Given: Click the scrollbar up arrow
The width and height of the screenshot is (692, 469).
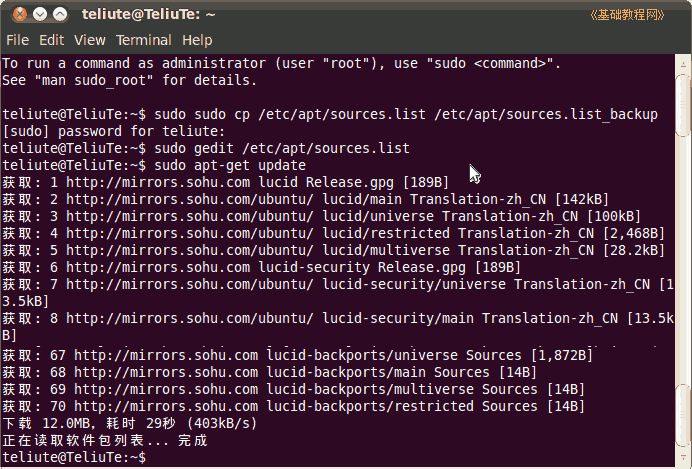Looking at the screenshot, I should click(683, 64).
